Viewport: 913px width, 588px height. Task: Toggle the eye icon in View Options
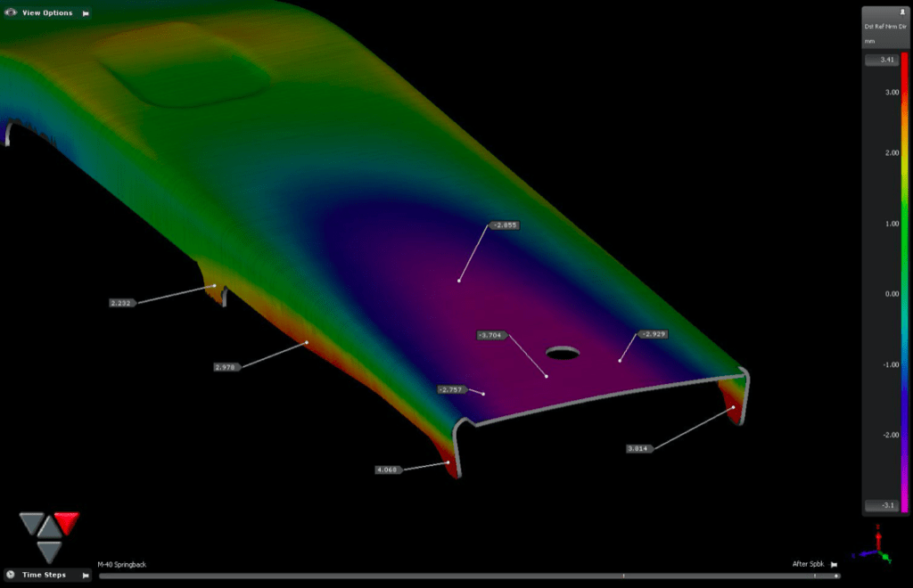[12, 12]
